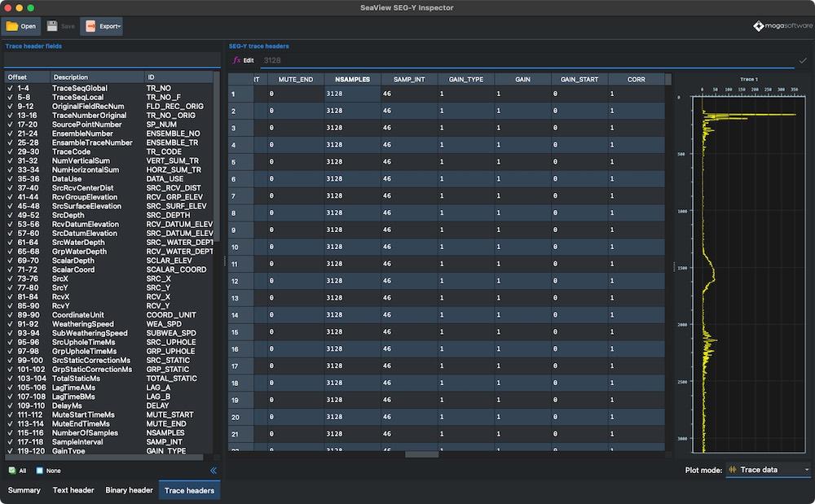The image size is (815, 504).
Task: Open Plot mode Trace data dropdown
Action: pos(769,470)
